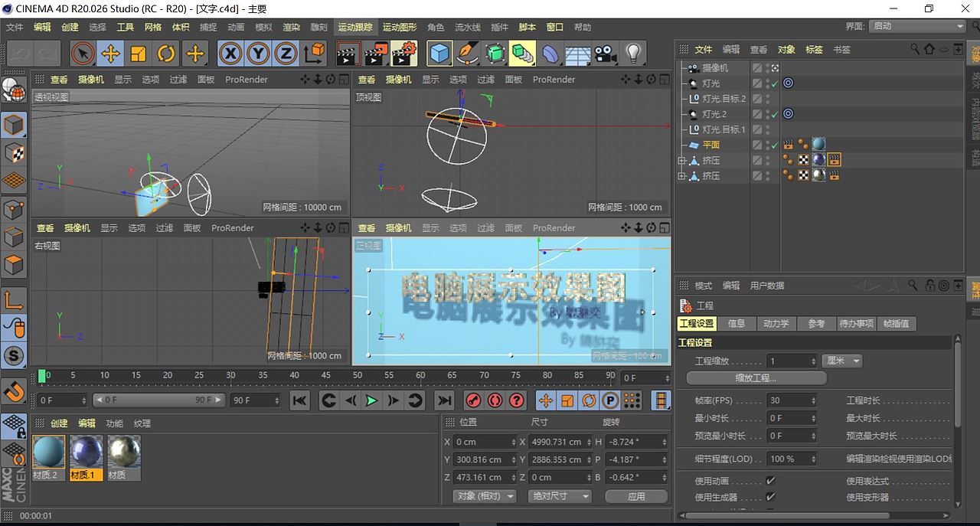Go to start of animation

[x=300, y=400]
